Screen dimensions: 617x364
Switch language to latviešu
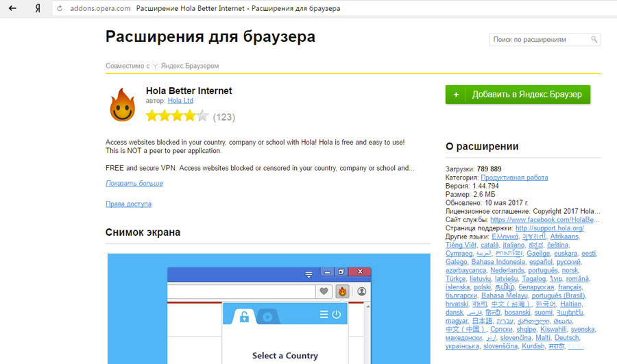[x=507, y=278]
